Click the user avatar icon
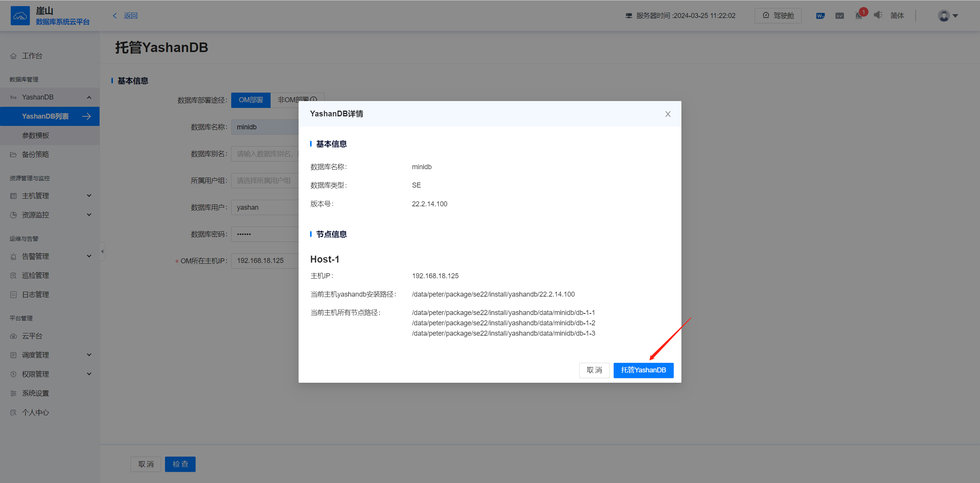 944,16
